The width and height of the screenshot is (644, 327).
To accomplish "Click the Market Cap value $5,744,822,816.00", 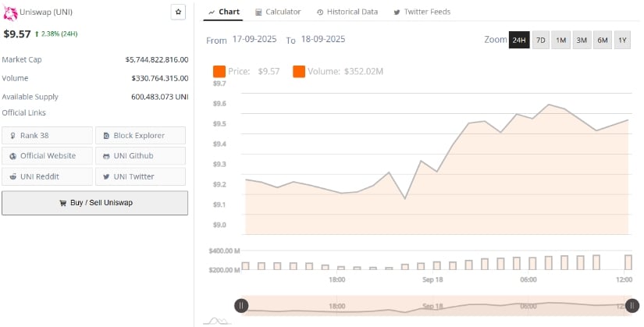I will pyautogui.click(x=157, y=59).
